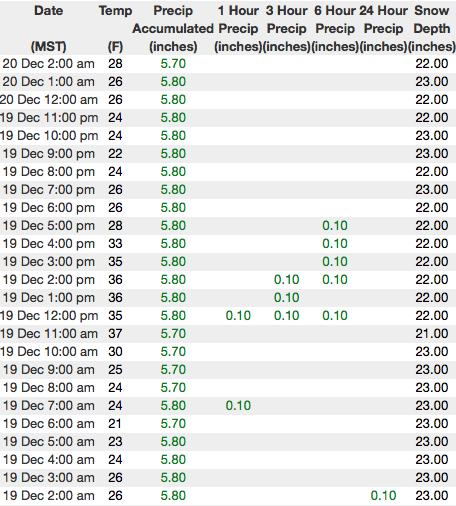456x506 pixels.
Task: Select the 19 Dec 9:00 pm date cell
Action: (x=49, y=154)
